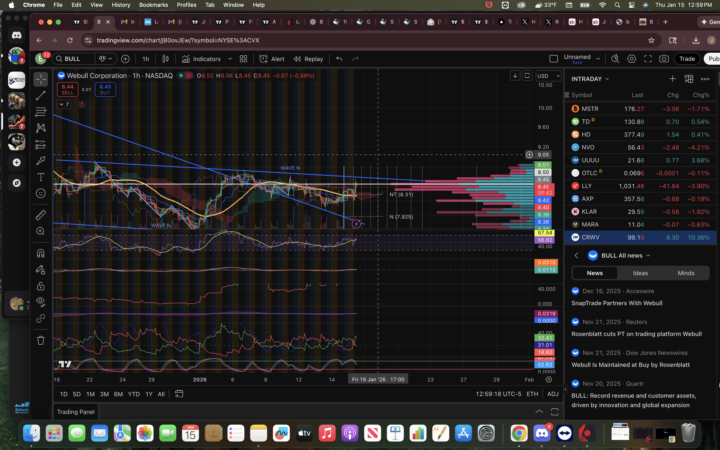Open the Fibonacci and Gann tools
This screenshot has width=720, height=450.
[x=40, y=112]
